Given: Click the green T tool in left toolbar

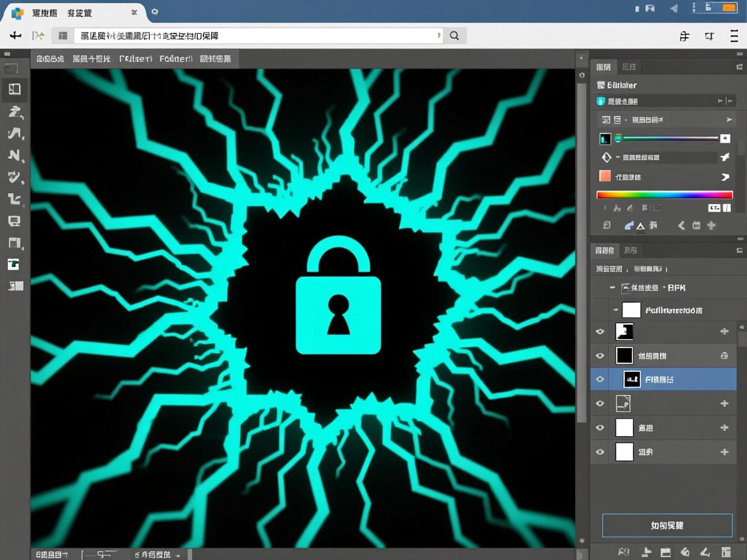Looking at the screenshot, I should coord(14,264).
